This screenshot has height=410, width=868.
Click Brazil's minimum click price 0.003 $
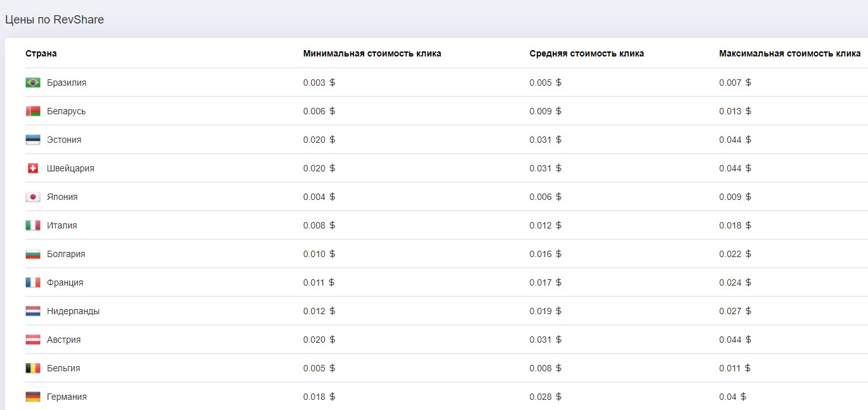tap(319, 83)
